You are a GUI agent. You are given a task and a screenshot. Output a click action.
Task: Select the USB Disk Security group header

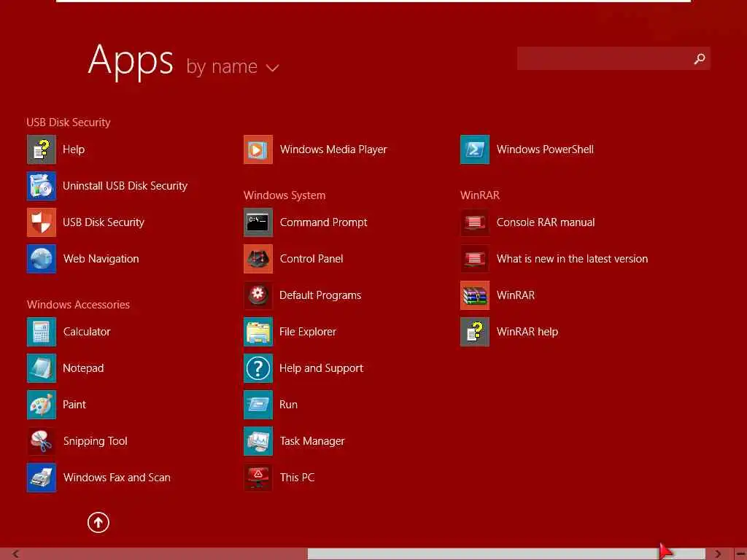(69, 122)
